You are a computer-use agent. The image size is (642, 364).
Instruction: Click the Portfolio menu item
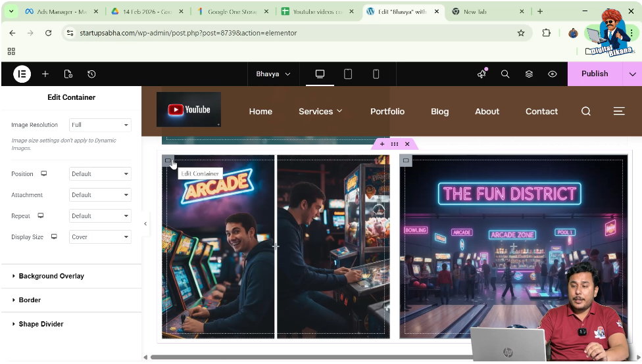(387, 112)
